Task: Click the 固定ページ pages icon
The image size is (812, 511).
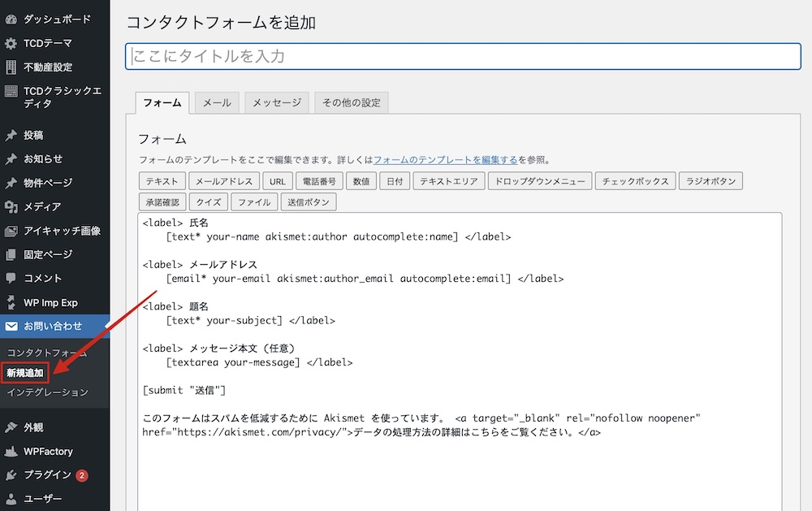Action: pyautogui.click(x=11, y=254)
